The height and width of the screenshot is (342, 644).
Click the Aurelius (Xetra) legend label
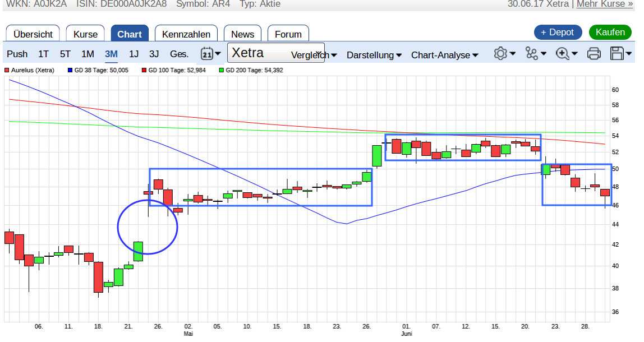coord(33,70)
